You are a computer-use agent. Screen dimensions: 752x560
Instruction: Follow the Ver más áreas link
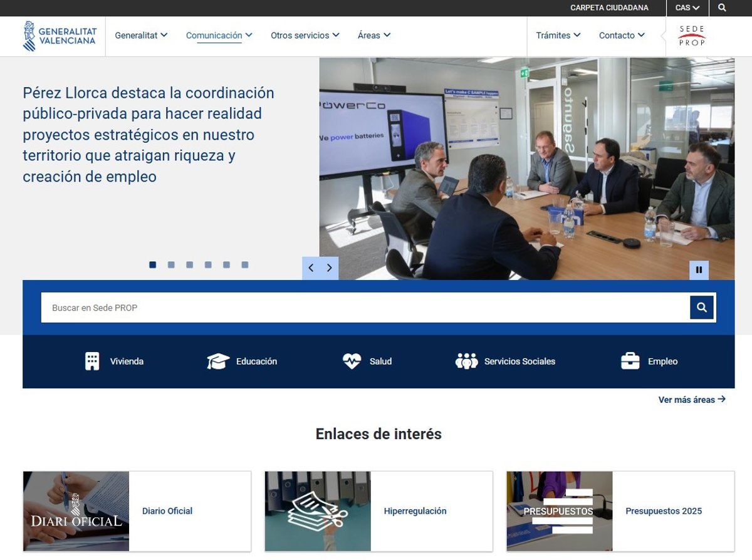691,400
